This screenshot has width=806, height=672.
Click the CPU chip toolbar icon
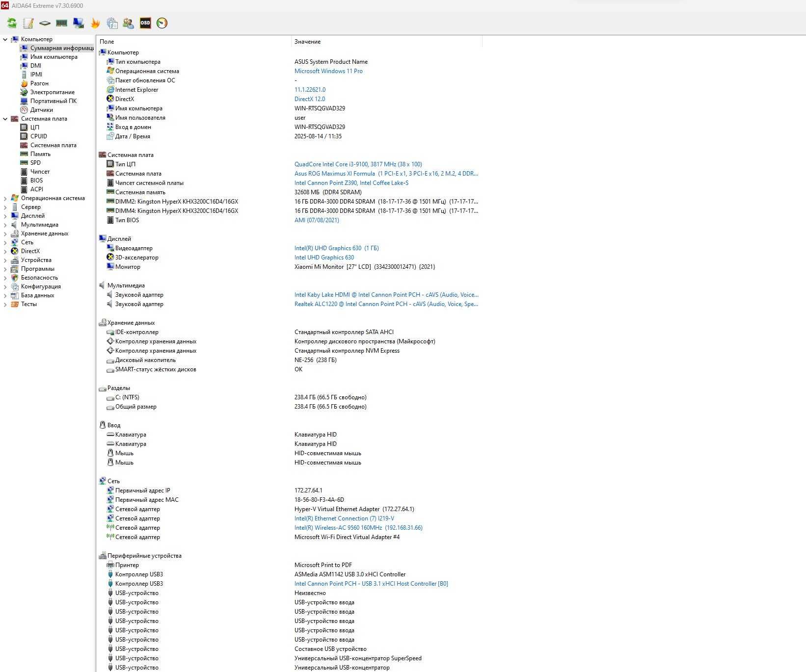(x=45, y=23)
